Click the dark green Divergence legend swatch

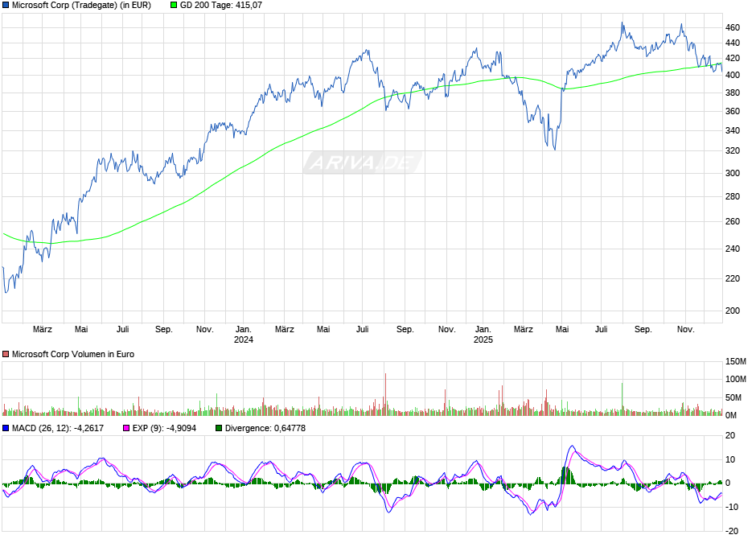point(219,428)
